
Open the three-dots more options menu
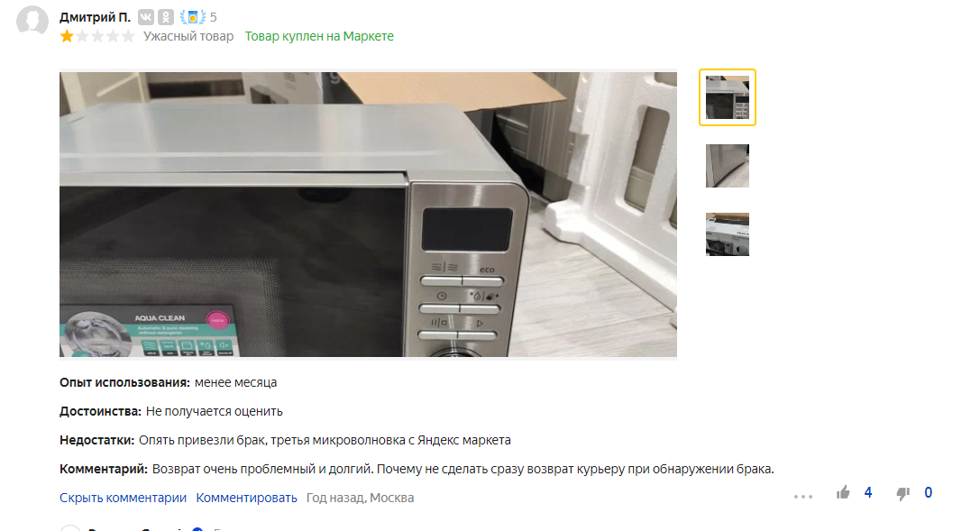[x=803, y=497]
